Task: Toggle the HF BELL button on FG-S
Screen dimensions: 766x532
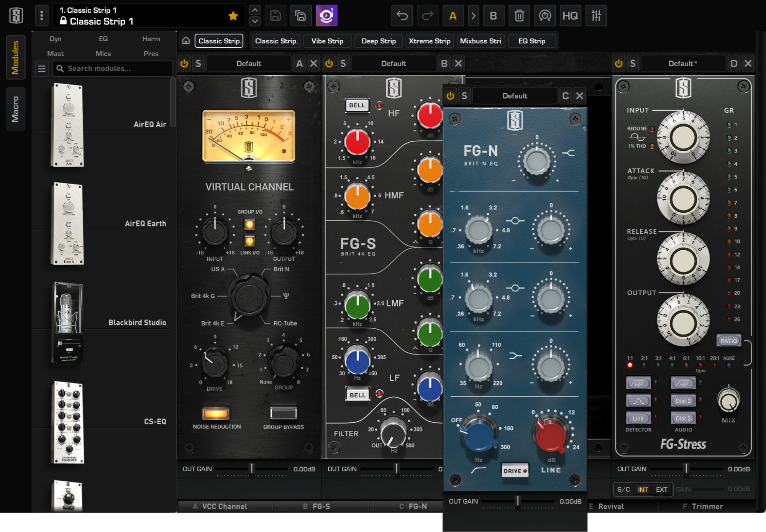Action: [357, 105]
